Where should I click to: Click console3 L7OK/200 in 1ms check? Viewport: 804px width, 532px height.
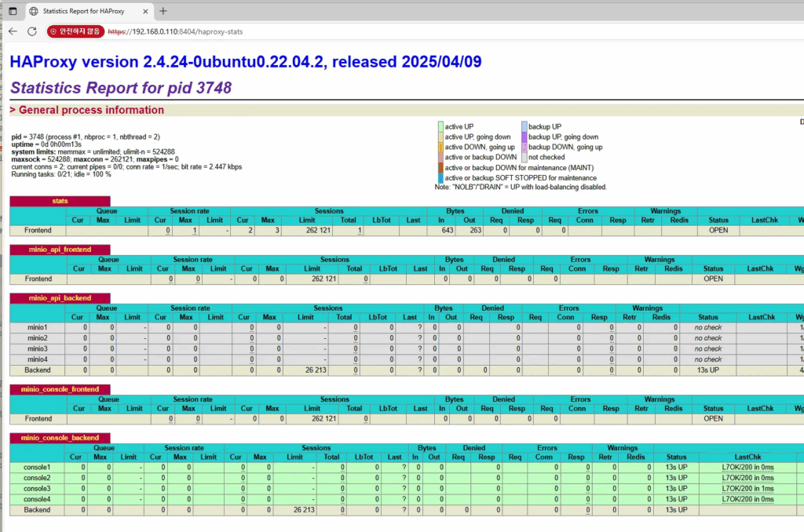pos(747,489)
